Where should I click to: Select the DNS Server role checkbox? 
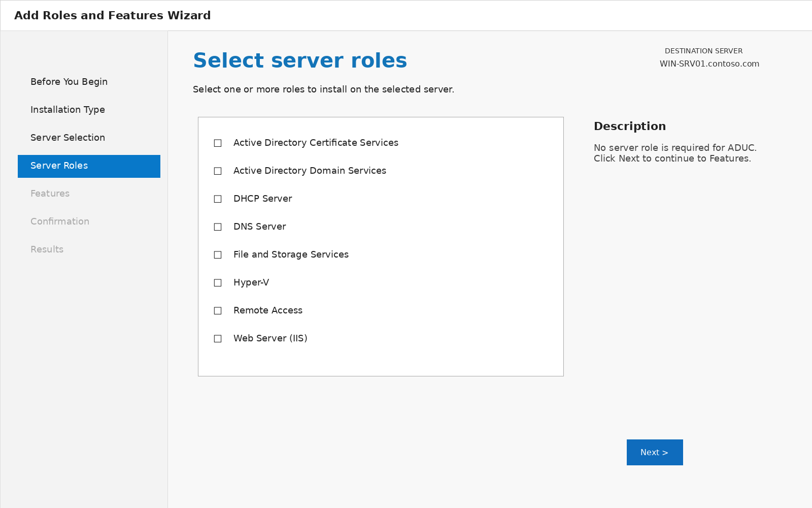pyautogui.click(x=218, y=227)
